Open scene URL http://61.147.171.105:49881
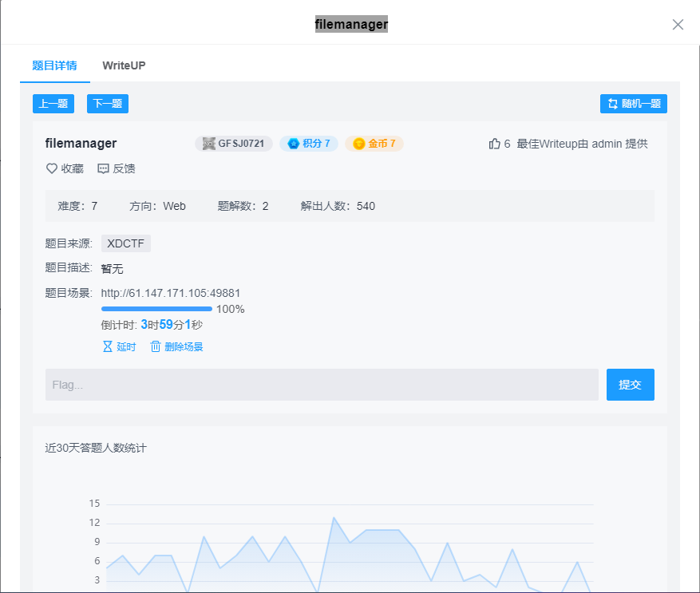Screen dimensions: 700x593 click(x=171, y=294)
